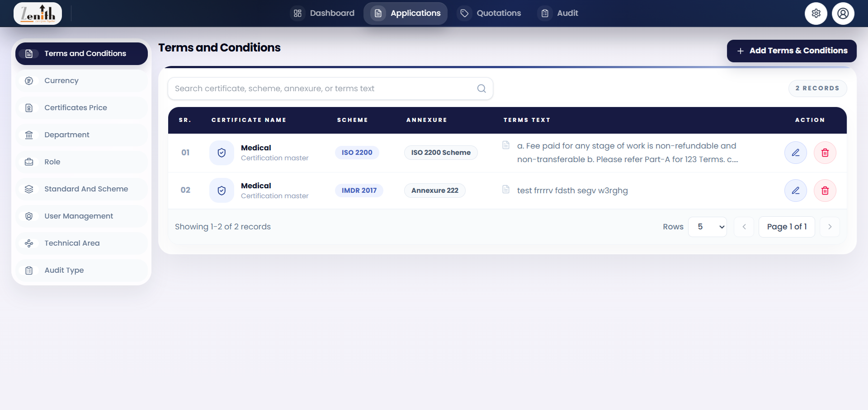Click 'Showing 1–2 of 2 records' text

223,227
